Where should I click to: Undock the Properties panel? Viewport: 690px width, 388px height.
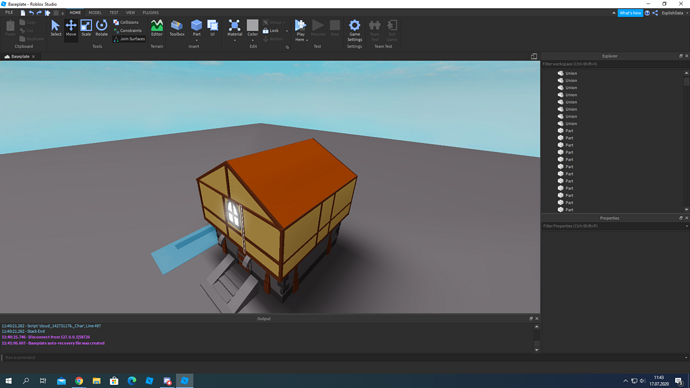(681, 218)
